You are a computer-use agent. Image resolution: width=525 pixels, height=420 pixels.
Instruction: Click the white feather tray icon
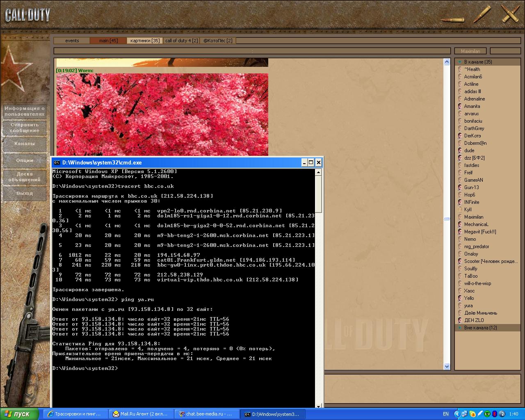coord(480,414)
